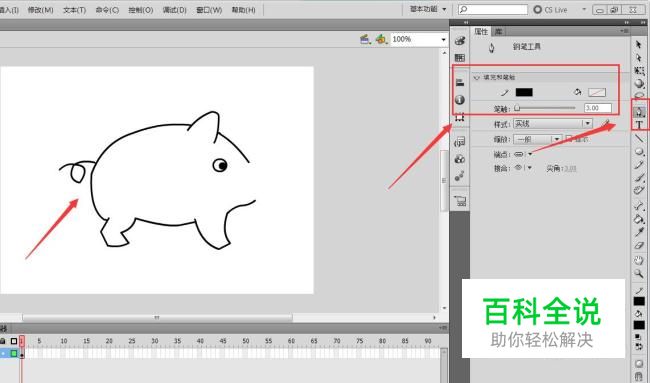
Task: Choose the black arrow Selection tool
Action: (x=638, y=44)
